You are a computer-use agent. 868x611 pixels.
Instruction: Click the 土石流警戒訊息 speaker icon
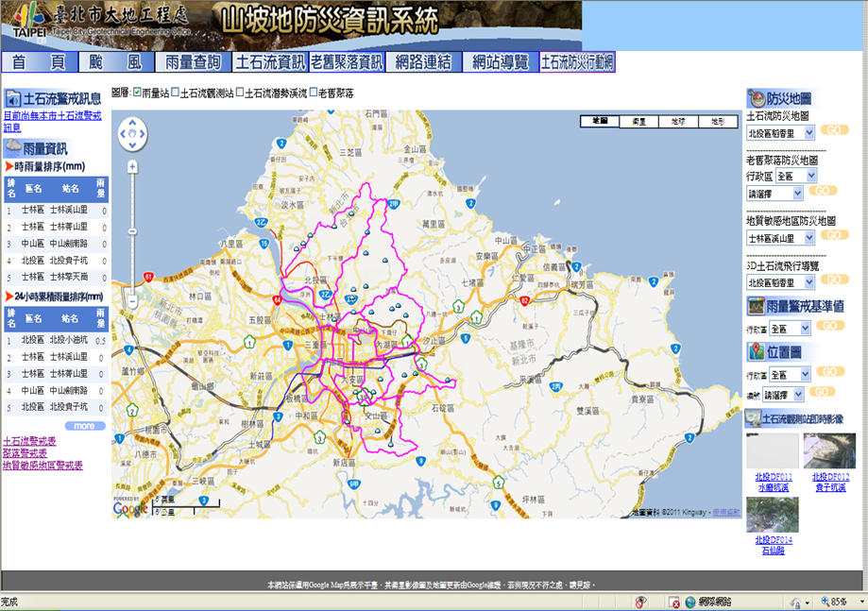point(12,98)
